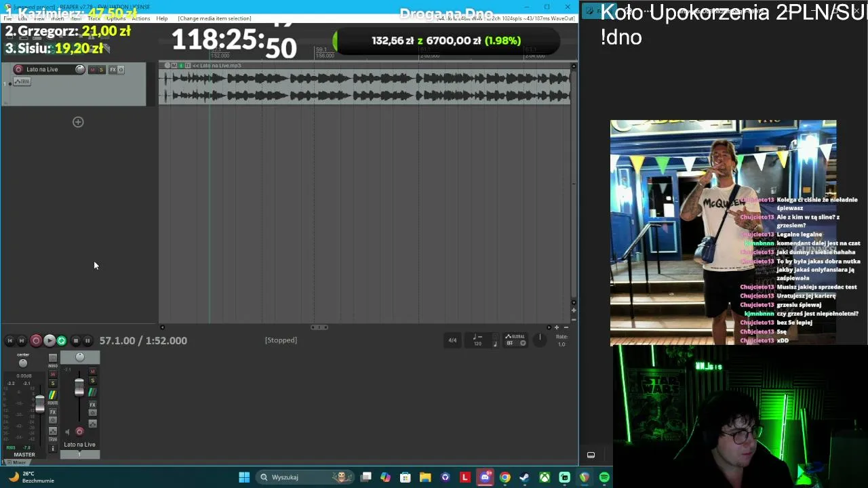Open envelope/trim button on Lato na Live track

click(22, 81)
